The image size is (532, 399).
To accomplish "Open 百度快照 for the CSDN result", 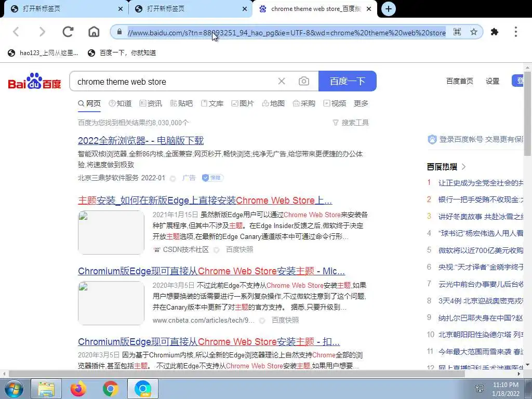I will 240,250.
